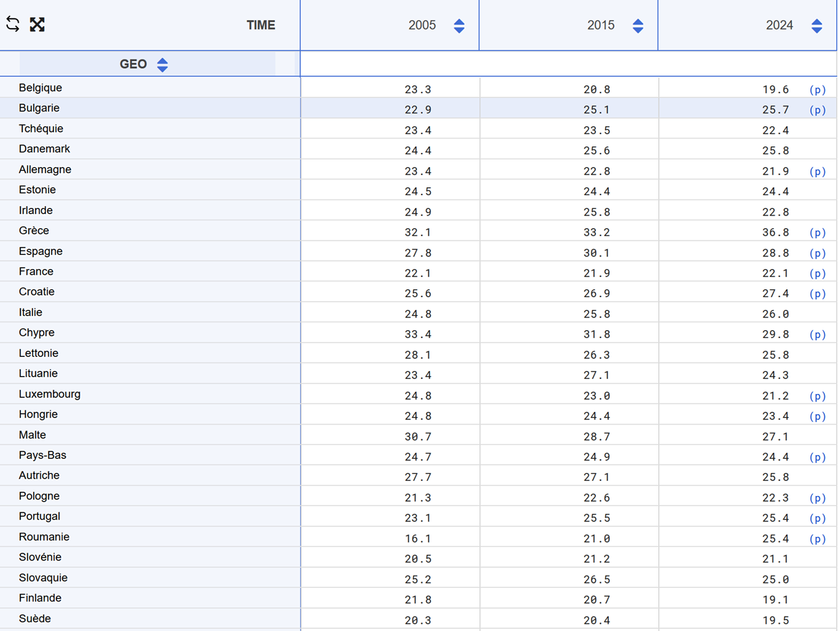Click the GEO dimension header
The width and height of the screenshot is (840, 631).
pyautogui.click(x=133, y=64)
